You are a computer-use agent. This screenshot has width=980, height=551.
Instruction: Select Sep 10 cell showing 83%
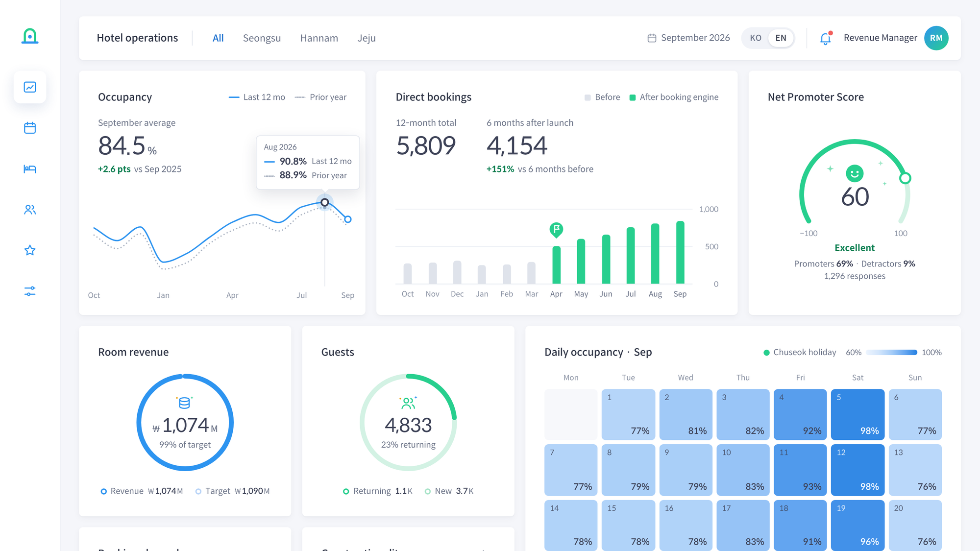pyautogui.click(x=743, y=470)
